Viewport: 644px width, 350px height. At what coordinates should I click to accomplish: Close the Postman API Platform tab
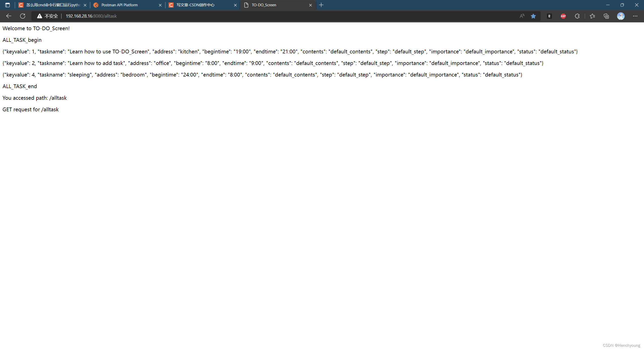[160, 5]
